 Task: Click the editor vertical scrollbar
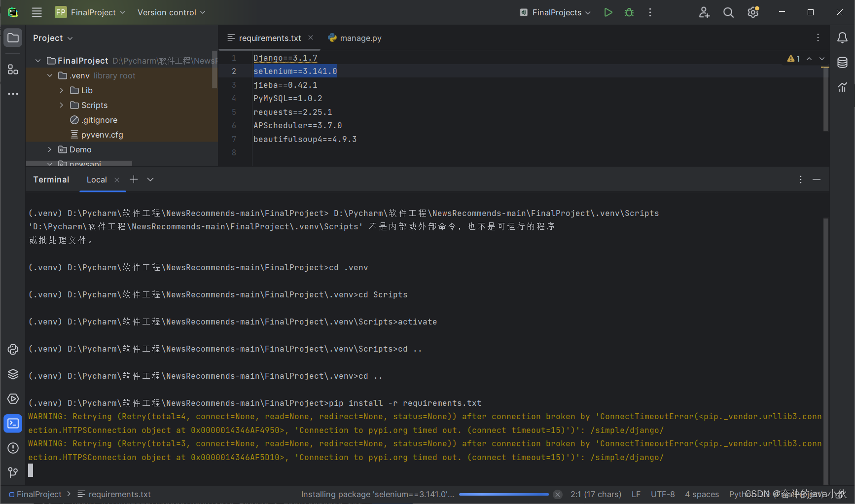click(825, 99)
